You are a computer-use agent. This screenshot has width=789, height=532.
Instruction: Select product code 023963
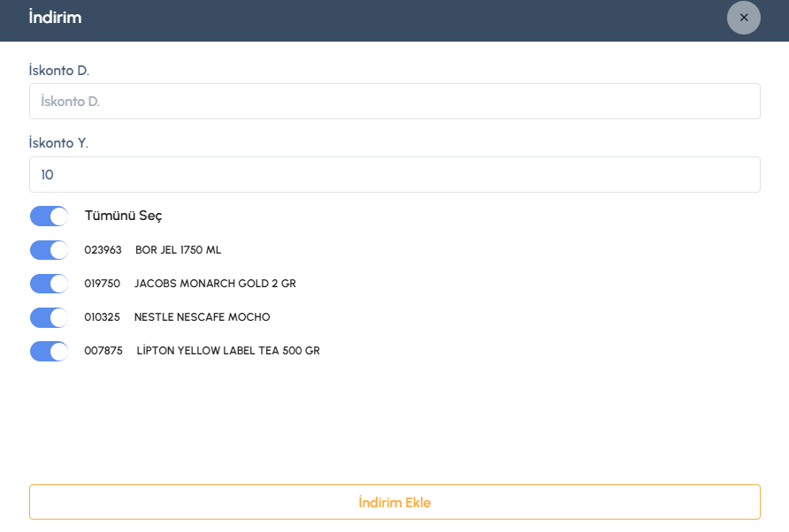[x=103, y=250]
